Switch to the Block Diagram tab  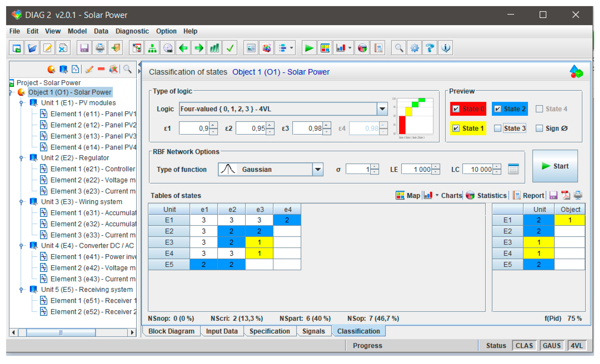[171, 331]
